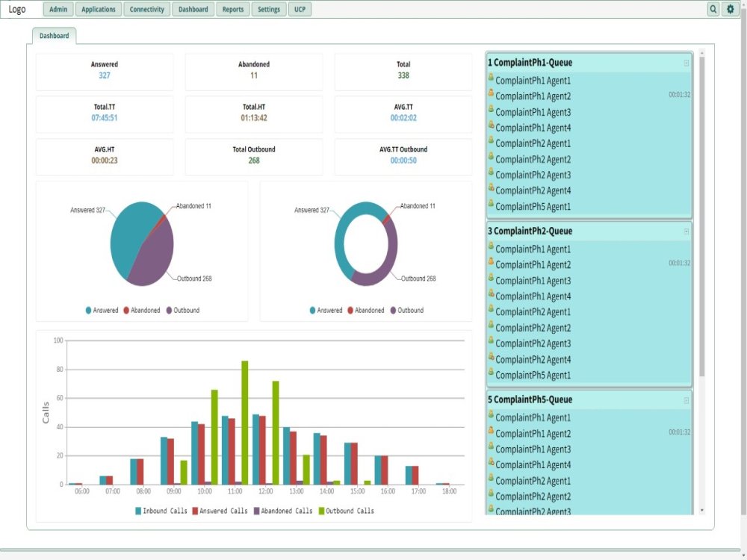Click ComplaintPh2 Agent2 status icon in ComplaintPh2-Queue
Image resolution: width=747 pixels, height=560 pixels.
(491, 326)
